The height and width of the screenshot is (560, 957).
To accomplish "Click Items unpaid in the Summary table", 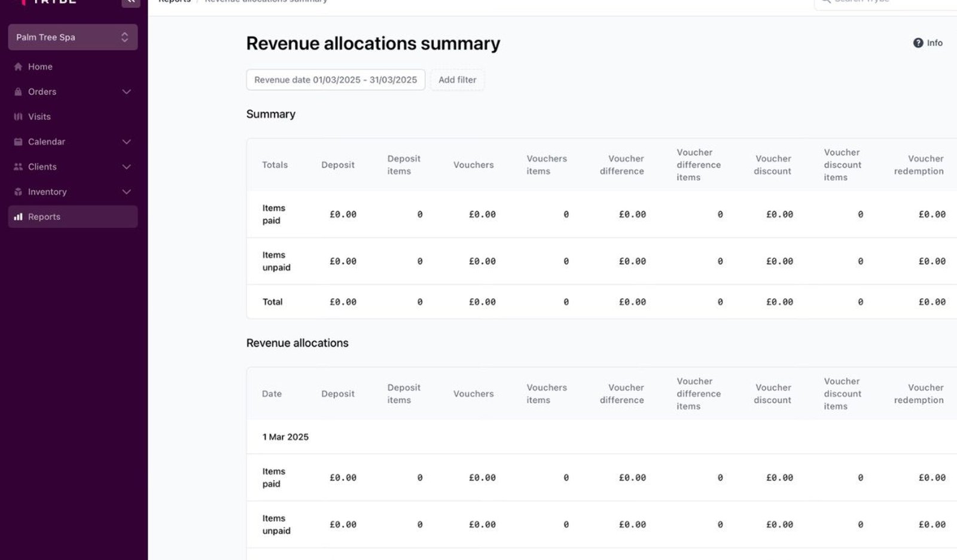I will [276, 261].
